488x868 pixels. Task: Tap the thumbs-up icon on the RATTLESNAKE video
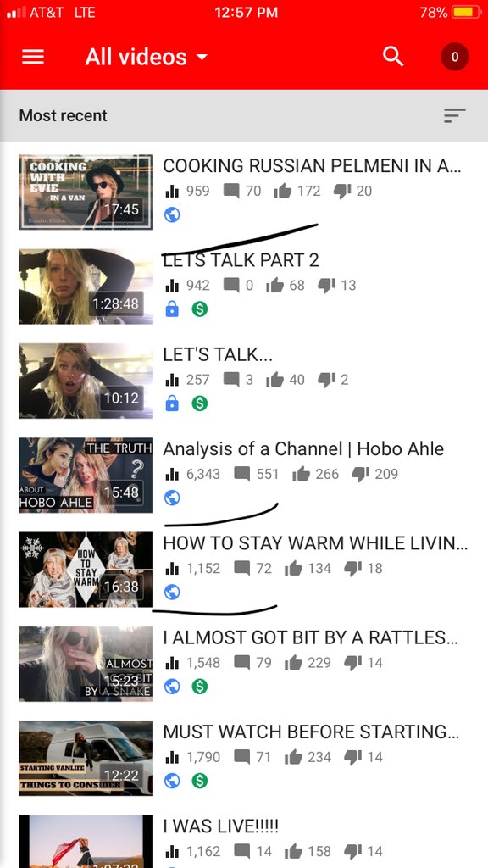[293, 663]
